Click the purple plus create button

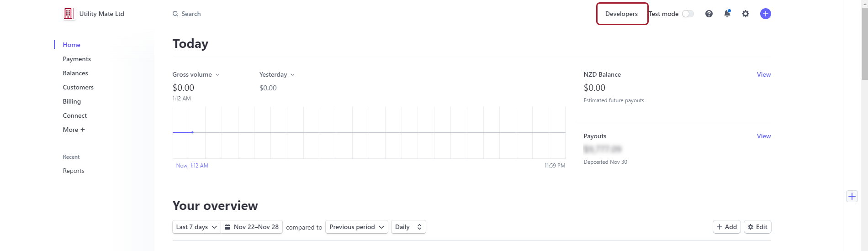tap(766, 14)
